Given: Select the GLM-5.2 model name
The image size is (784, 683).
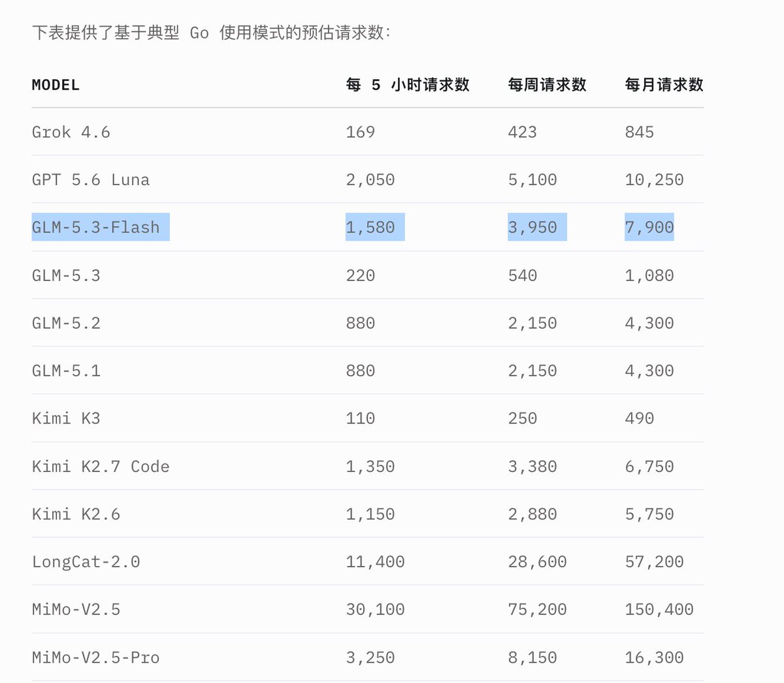Looking at the screenshot, I should [x=66, y=323].
